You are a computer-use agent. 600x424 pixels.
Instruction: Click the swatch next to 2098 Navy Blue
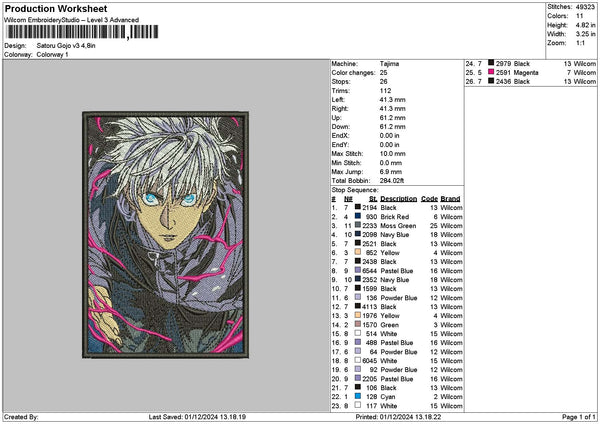pyautogui.click(x=357, y=234)
